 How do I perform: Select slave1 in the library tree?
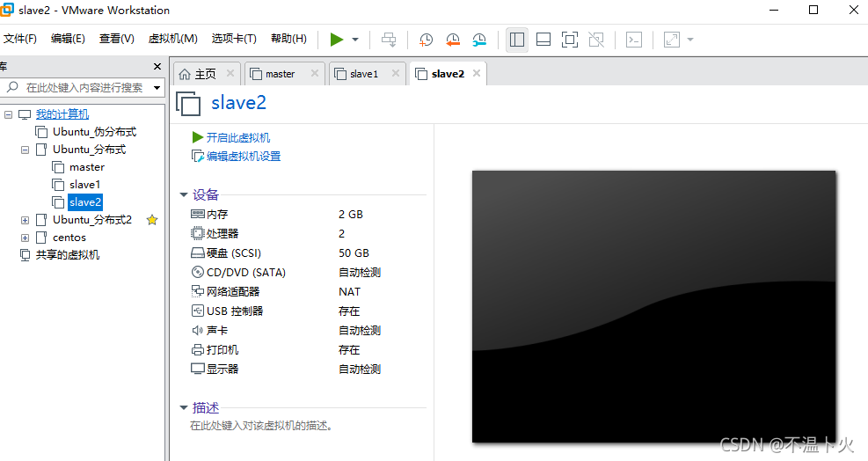[84, 185]
